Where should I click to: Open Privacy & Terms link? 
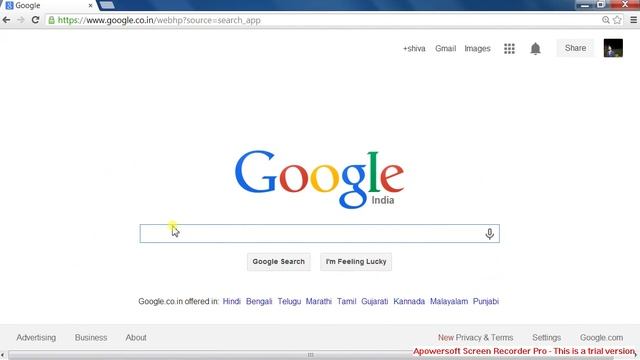[x=484, y=338]
